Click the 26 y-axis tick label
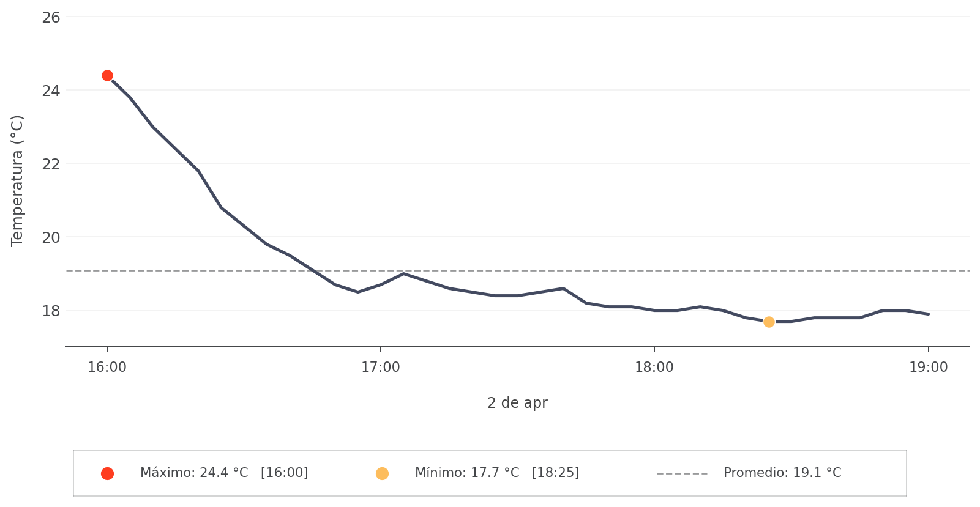980x507 pixels. coord(51,17)
